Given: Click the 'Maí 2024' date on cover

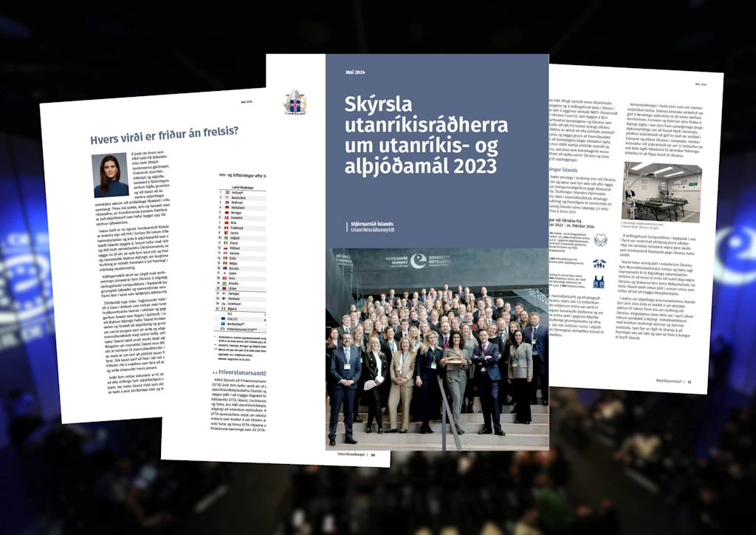Looking at the screenshot, I should [355, 72].
